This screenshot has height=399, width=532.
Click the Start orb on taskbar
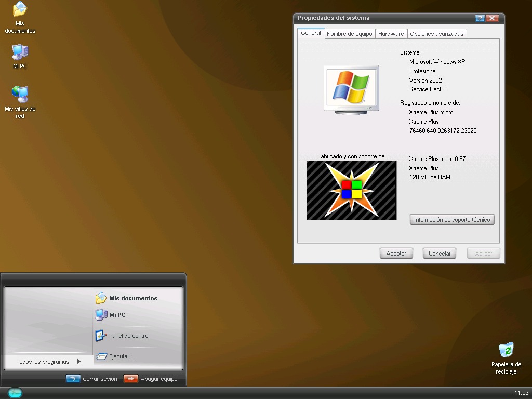coord(15,393)
